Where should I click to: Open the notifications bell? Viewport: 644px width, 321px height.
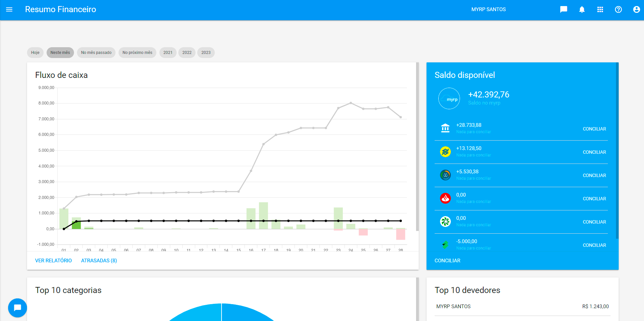click(x=582, y=9)
